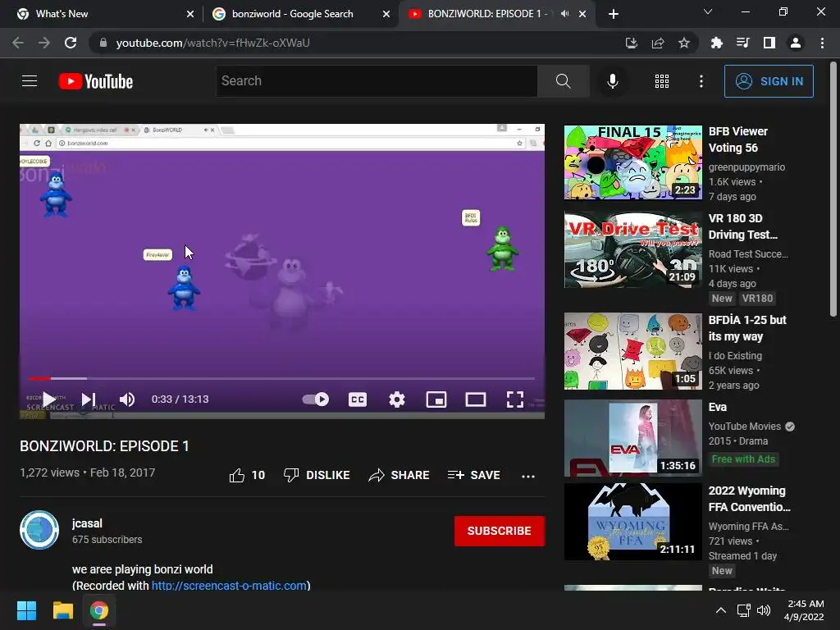Screen dimensions: 840x630
Task: Open Chrome extensions puzzle icon
Action: tap(716, 43)
